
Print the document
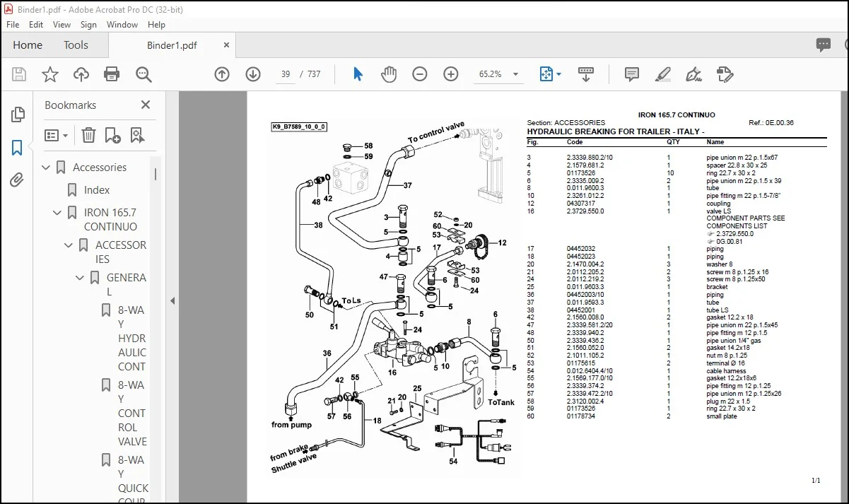click(x=112, y=74)
